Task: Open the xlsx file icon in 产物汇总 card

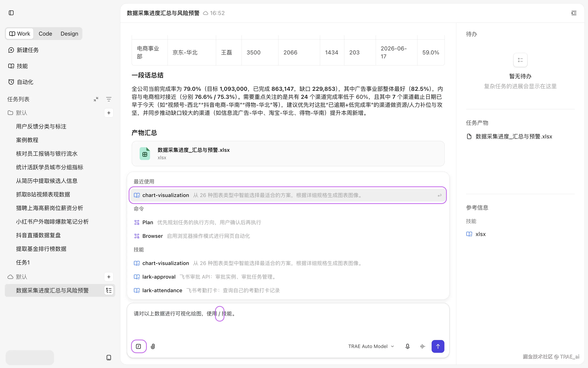Action: click(x=145, y=154)
